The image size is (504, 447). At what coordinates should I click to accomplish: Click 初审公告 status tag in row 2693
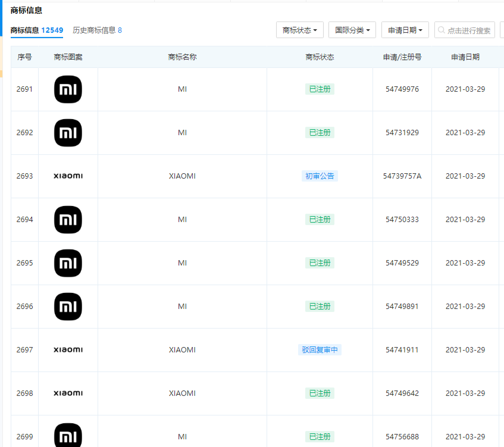[320, 176]
